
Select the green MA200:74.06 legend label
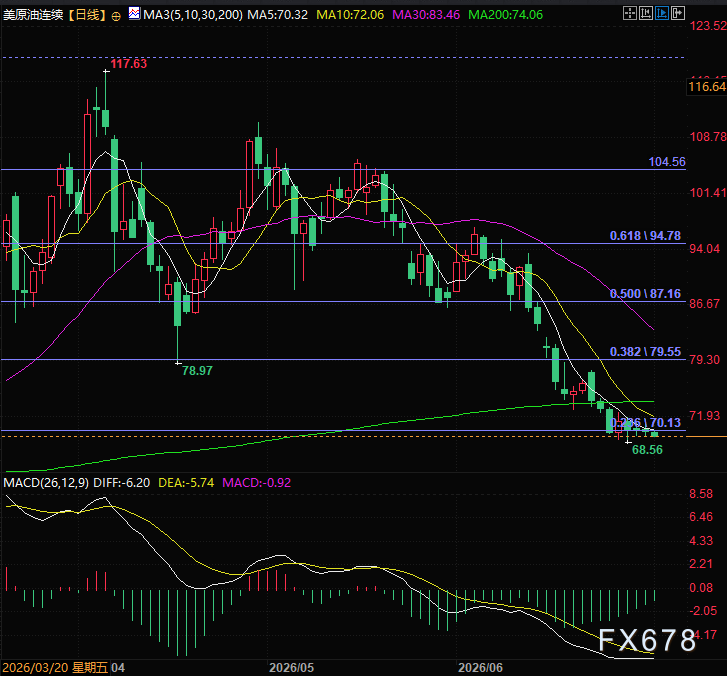point(505,15)
